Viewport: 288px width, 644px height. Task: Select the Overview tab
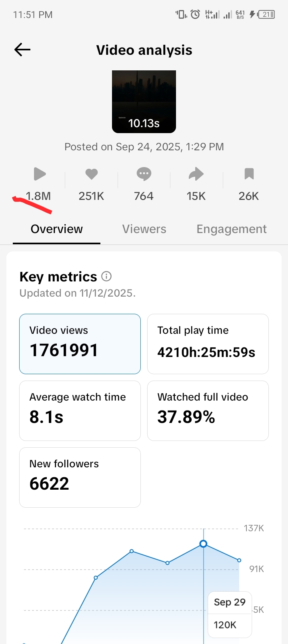click(x=56, y=229)
